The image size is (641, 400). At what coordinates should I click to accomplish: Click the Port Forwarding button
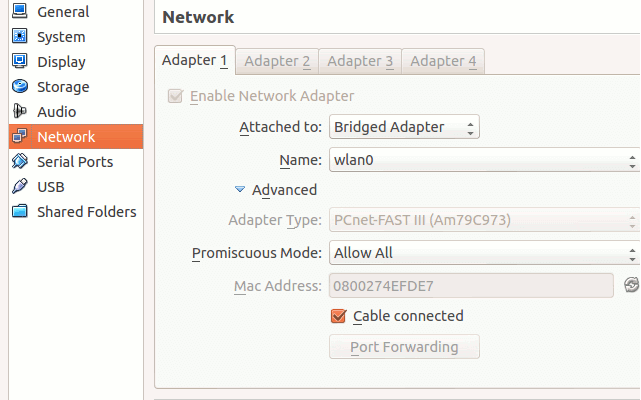click(x=404, y=347)
